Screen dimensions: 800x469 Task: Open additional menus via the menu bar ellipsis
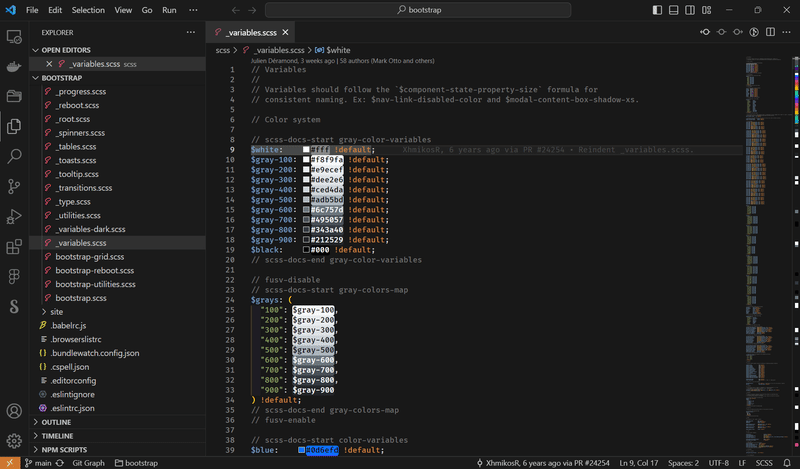tap(193, 10)
